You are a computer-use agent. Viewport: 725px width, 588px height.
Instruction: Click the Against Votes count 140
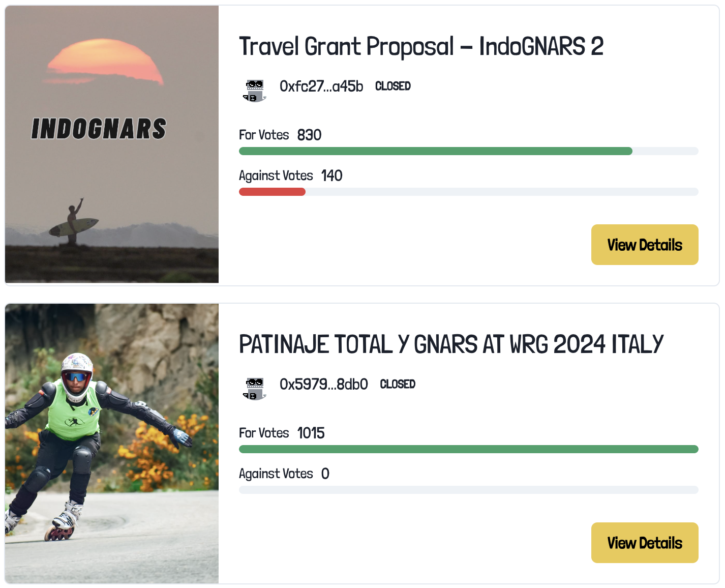point(331,176)
